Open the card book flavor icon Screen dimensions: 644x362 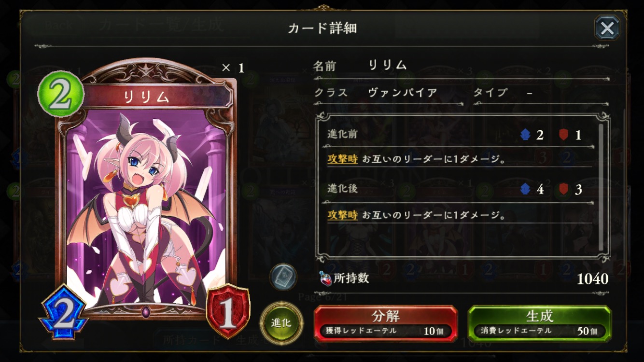click(283, 277)
